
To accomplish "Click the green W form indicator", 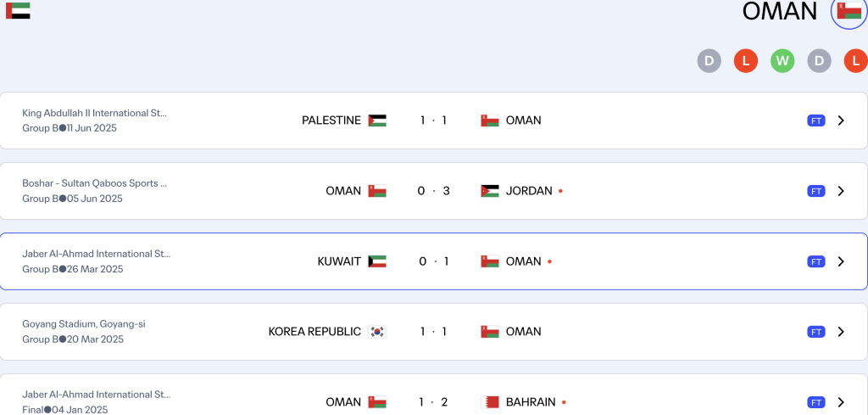I will point(782,61).
